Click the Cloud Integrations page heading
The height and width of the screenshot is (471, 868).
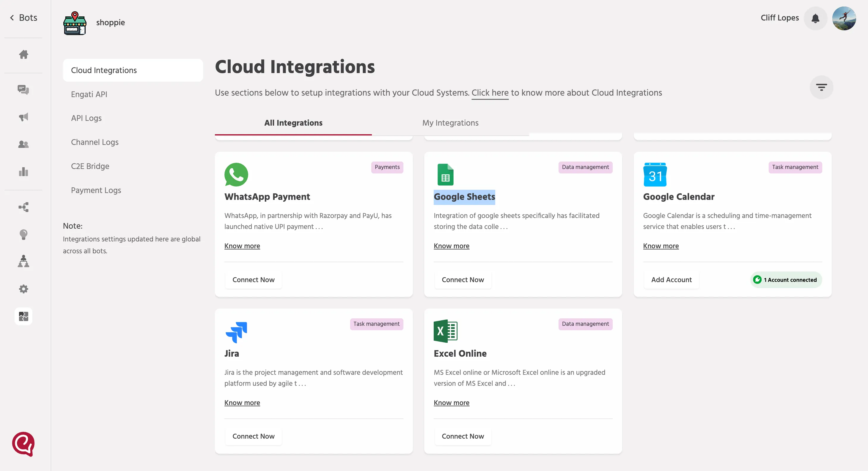[x=295, y=67]
